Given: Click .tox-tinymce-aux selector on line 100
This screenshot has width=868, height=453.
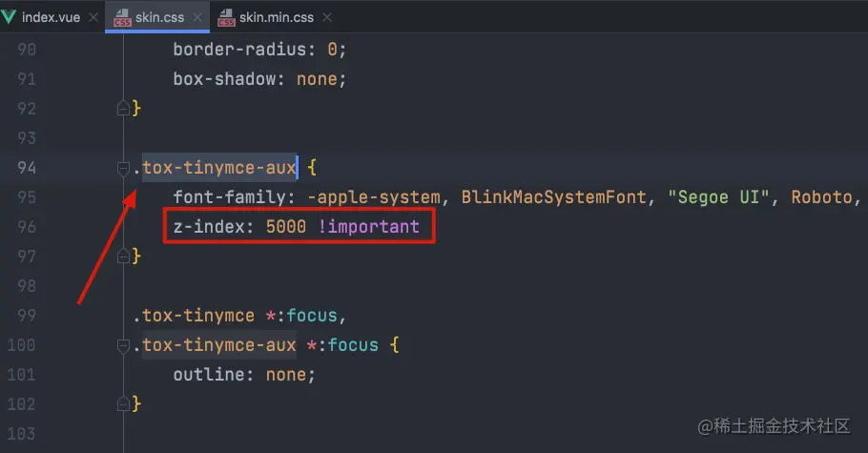Looking at the screenshot, I should pyautogui.click(x=215, y=345).
